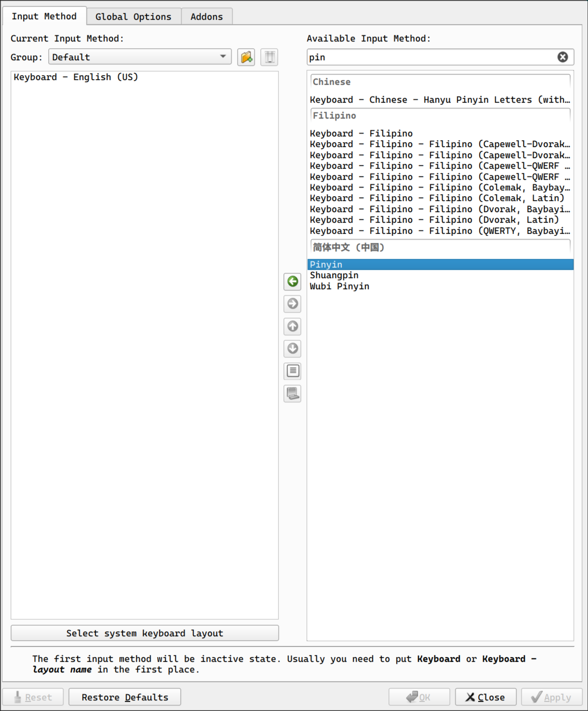Viewport: 588px width, 711px height.
Task: Click the keyboard layout icon button
Action: point(293,393)
